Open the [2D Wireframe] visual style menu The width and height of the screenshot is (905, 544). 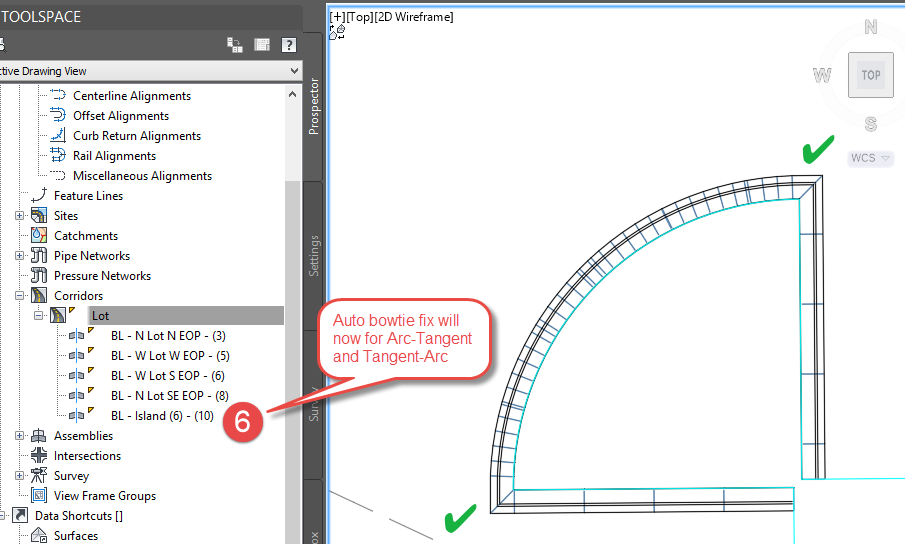(414, 17)
